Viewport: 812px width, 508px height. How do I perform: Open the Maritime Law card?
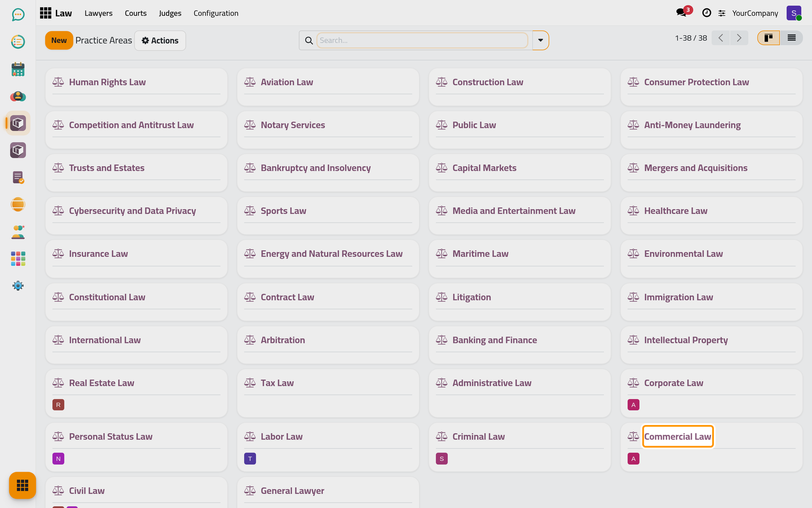(x=520, y=259)
